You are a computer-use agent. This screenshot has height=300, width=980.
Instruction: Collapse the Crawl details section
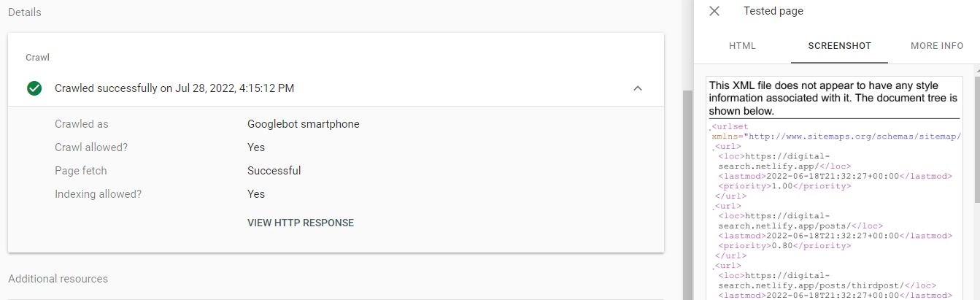tap(638, 88)
